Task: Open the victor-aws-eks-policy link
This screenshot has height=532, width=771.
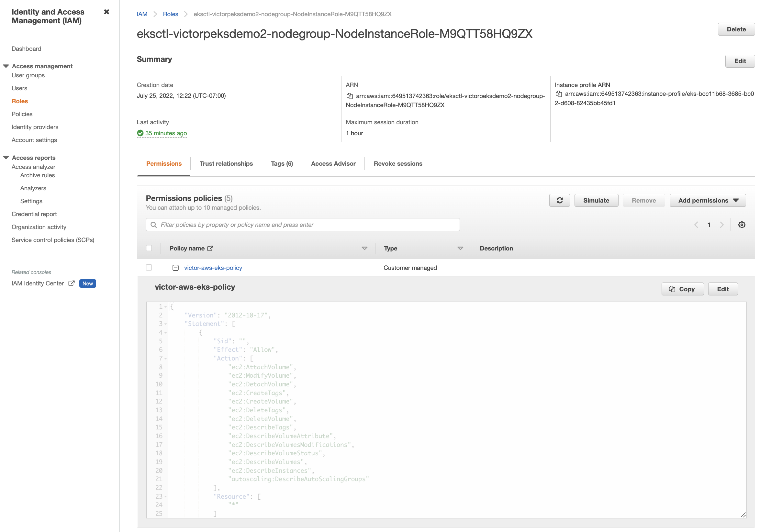Action: 213,268
